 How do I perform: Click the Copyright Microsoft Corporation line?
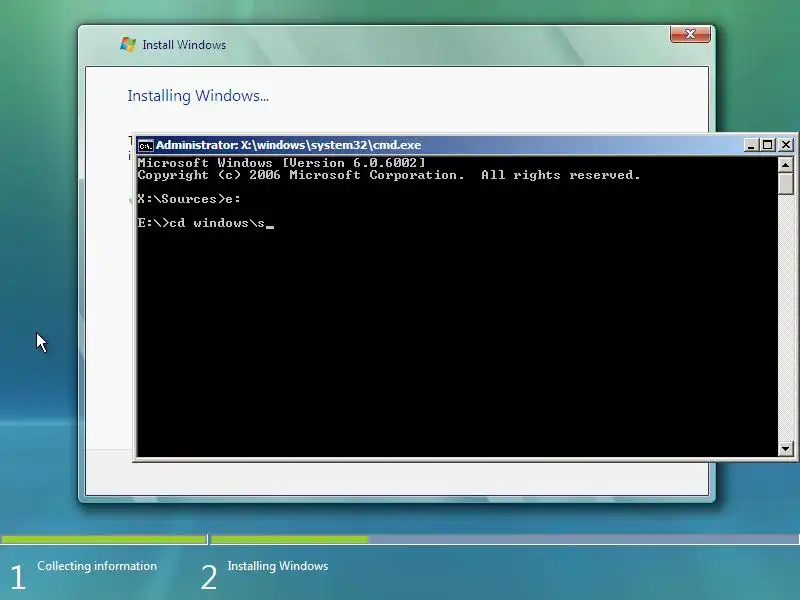point(389,175)
